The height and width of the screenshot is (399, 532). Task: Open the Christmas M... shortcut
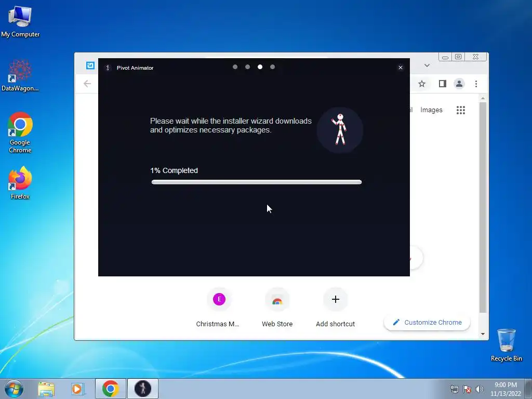tap(218, 308)
